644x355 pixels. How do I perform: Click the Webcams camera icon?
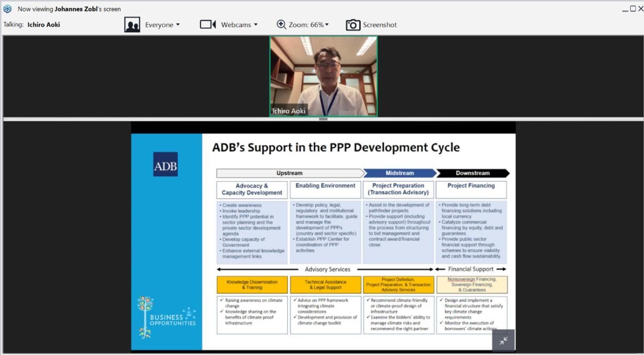coord(208,24)
